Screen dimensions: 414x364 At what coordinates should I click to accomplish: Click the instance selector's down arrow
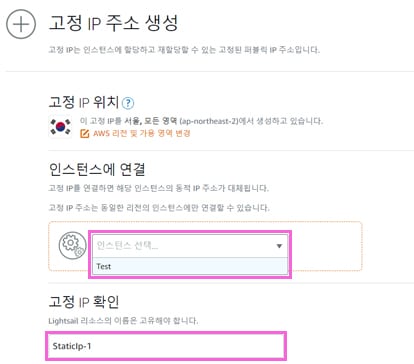(x=279, y=246)
